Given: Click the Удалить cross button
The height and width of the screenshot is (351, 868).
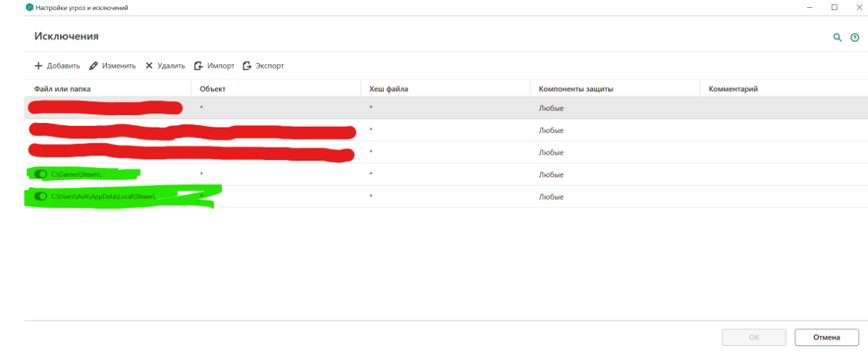Looking at the screenshot, I should [165, 66].
